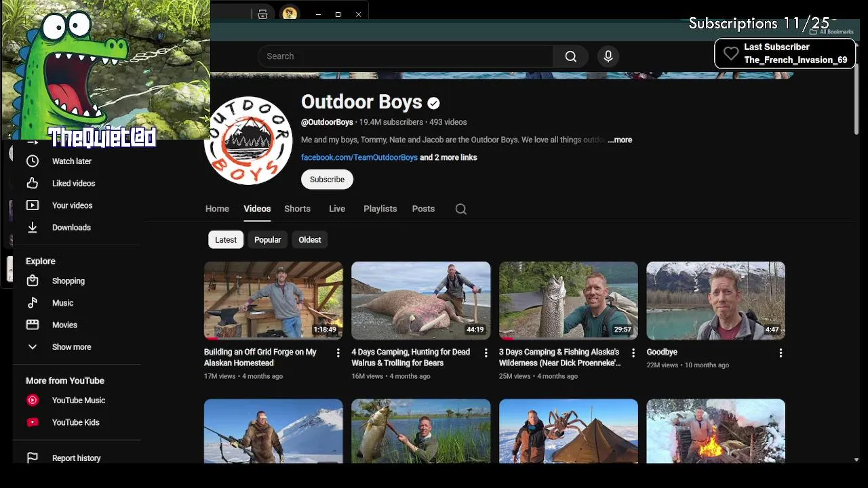Switch to the Shorts tab
868x488 pixels.
tap(297, 209)
